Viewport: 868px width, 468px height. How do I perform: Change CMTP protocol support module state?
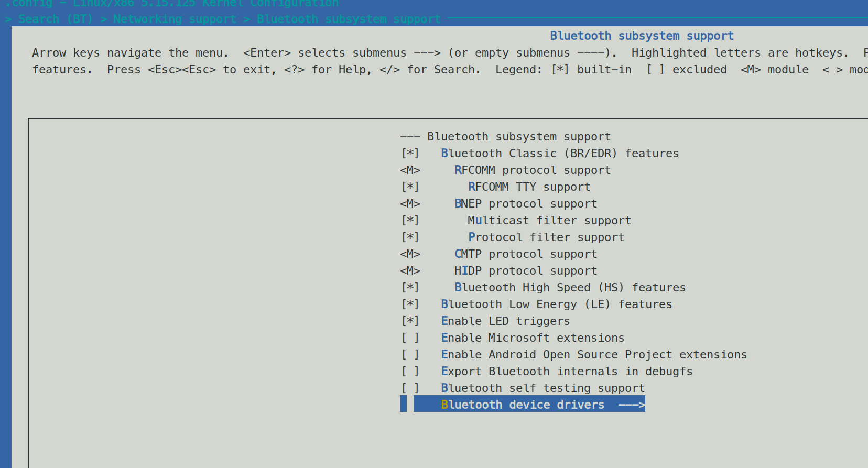pos(410,254)
